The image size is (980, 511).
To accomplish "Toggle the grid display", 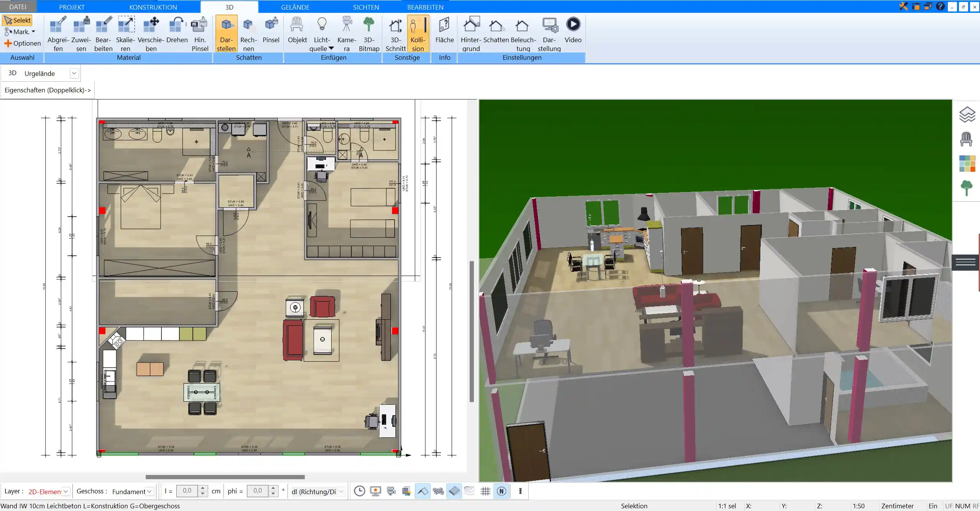I will (x=485, y=491).
